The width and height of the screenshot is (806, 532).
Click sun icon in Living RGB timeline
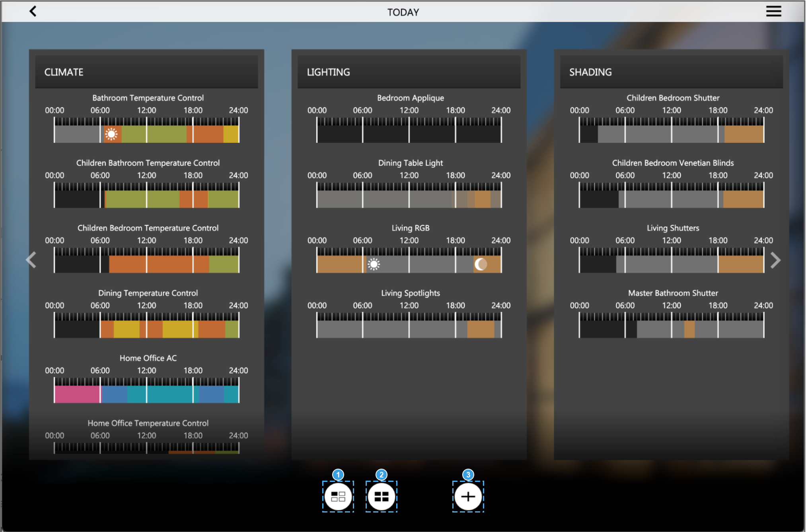(374, 264)
